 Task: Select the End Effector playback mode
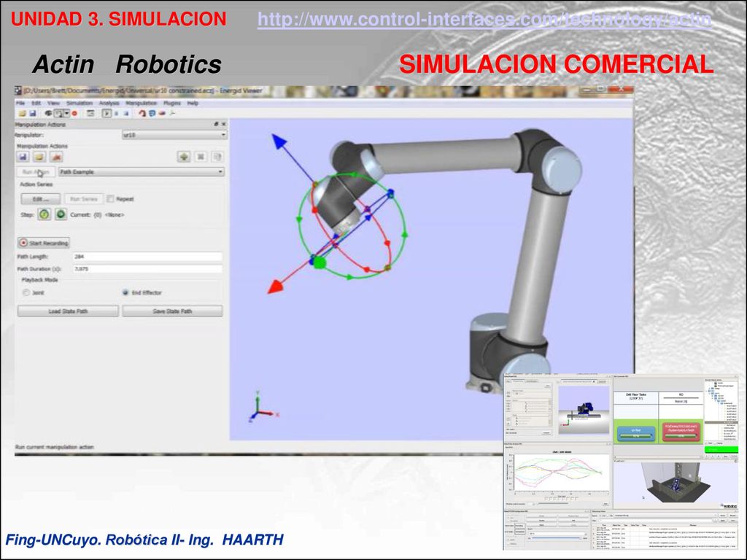pos(125,292)
